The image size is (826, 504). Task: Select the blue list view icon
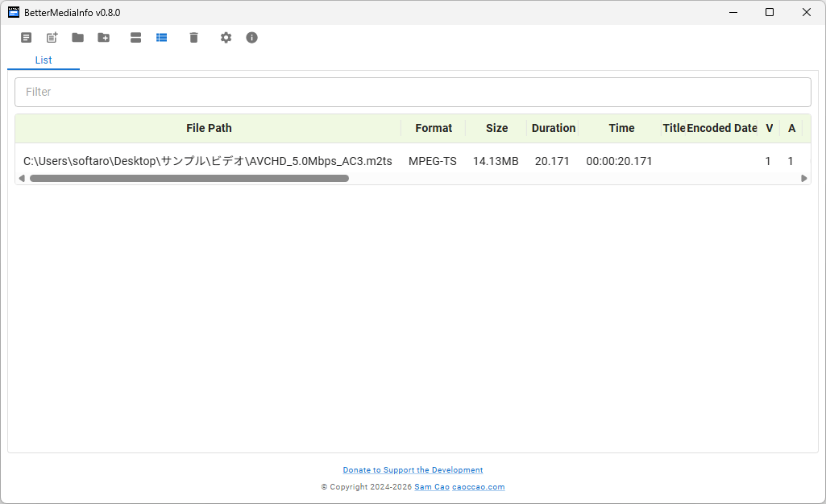pos(162,38)
